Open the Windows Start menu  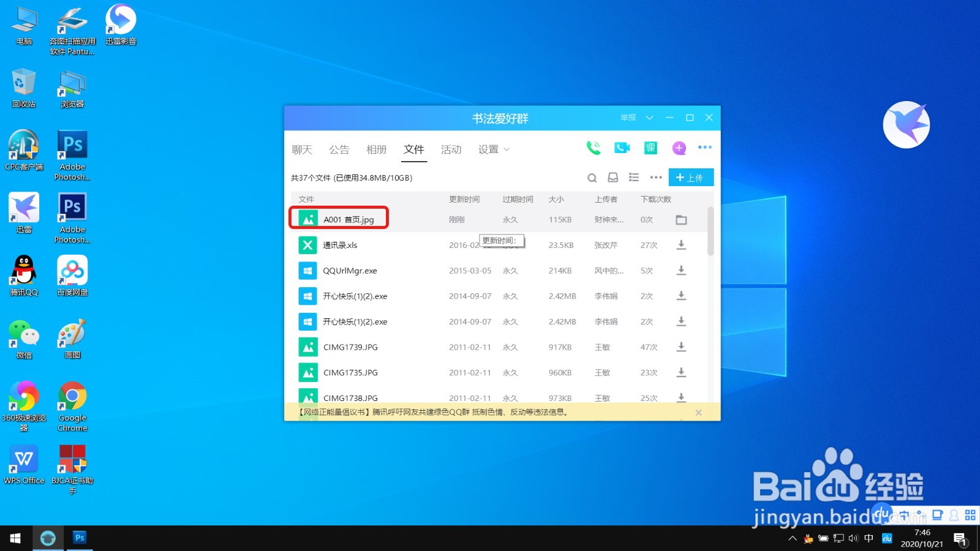[x=15, y=538]
